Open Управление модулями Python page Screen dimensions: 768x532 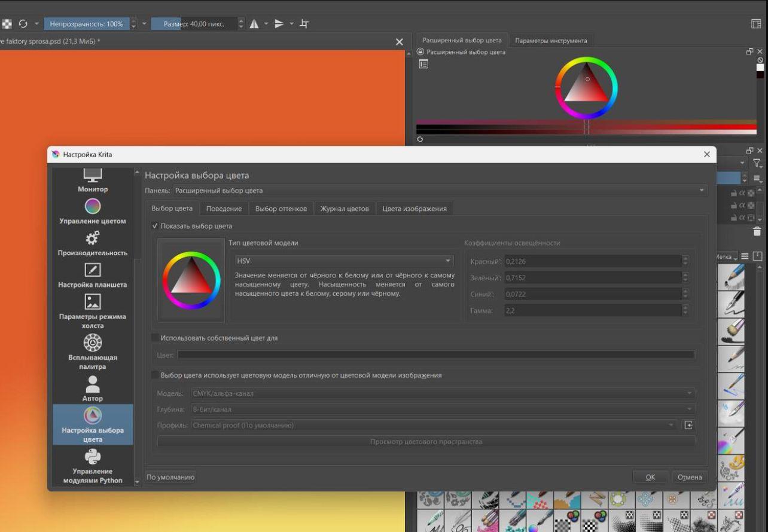(92, 466)
